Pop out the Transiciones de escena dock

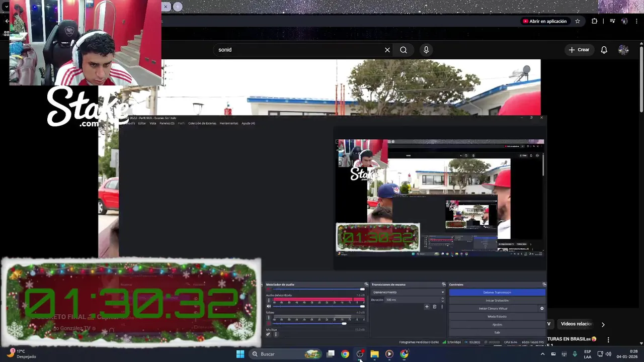444,285
